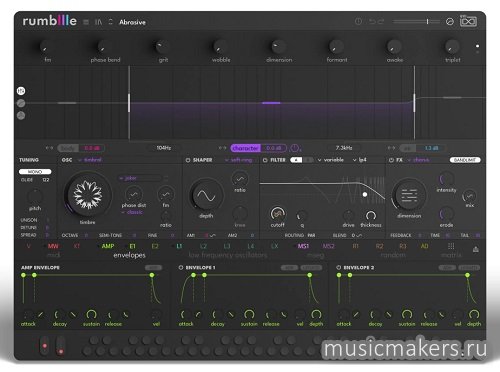The image size is (500, 372).
Task: Open the classic phase dist dropdown
Action: pyautogui.click(x=132, y=212)
